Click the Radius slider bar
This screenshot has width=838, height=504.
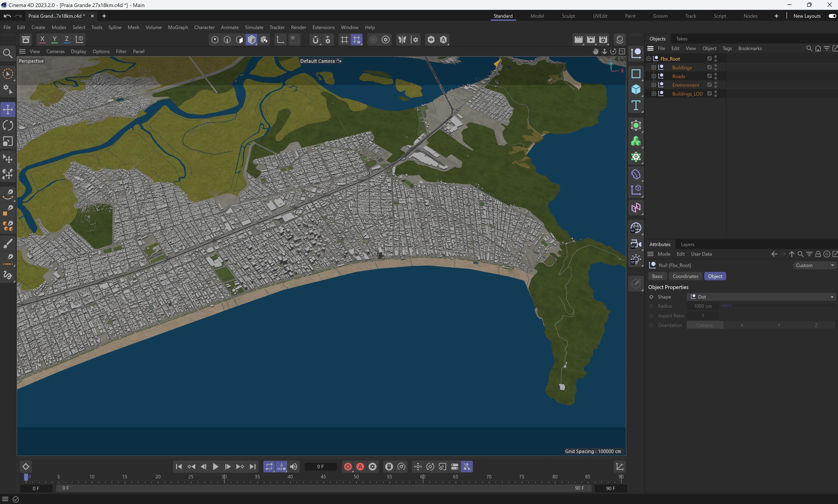click(778, 306)
